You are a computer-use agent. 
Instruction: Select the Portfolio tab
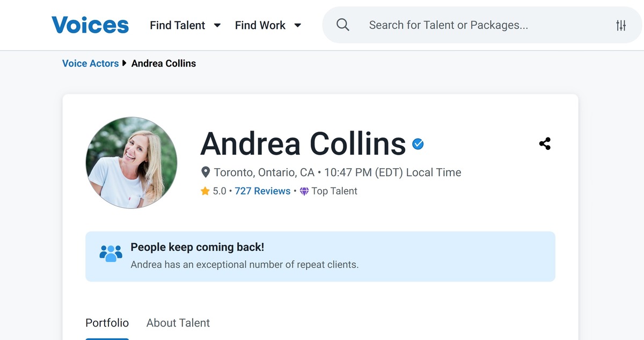(x=107, y=323)
